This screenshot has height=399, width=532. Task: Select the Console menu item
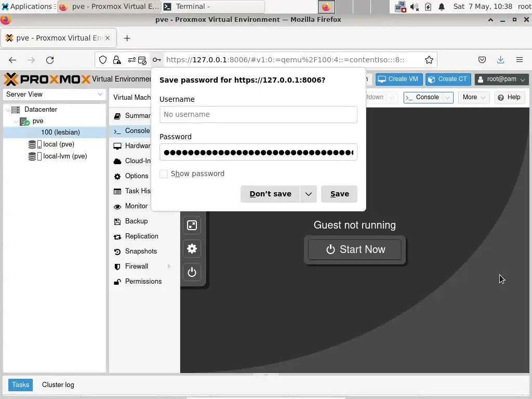(132, 131)
